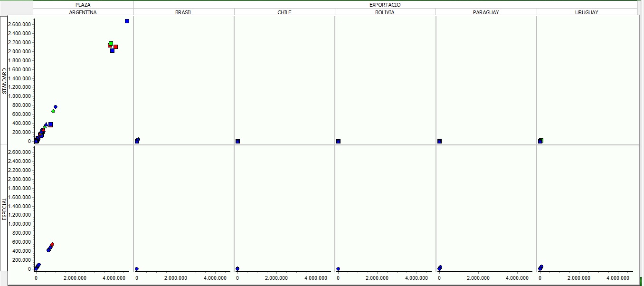The width and height of the screenshot is (644, 286).
Task: Select the STANDARD row header
Action: tap(5, 81)
